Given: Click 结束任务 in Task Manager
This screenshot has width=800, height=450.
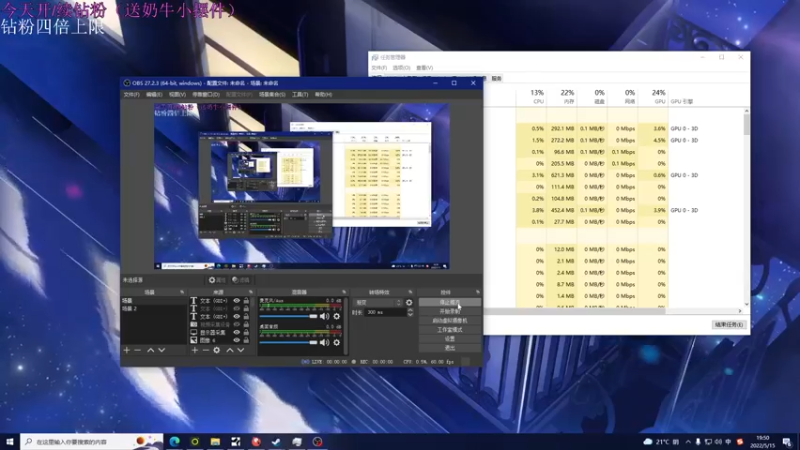Looking at the screenshot, I should [x=729, y=324].
